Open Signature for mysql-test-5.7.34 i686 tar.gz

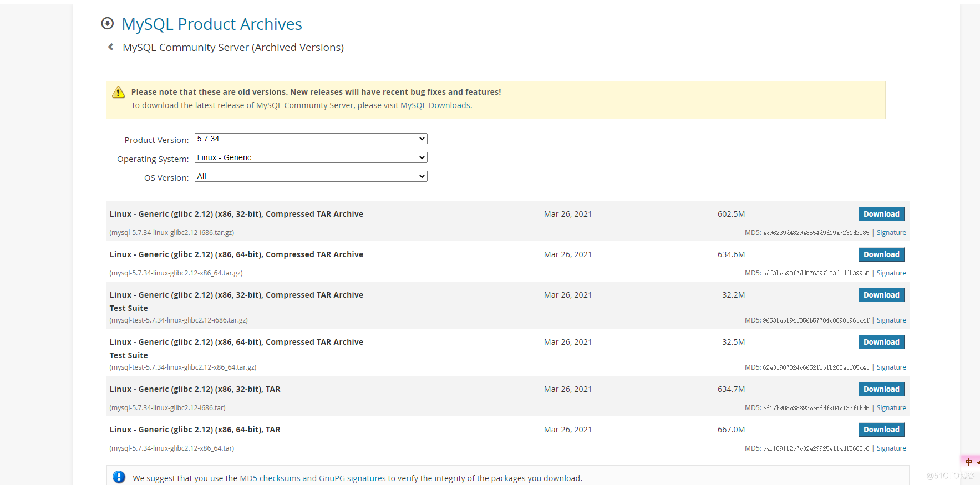pos(891,320)
